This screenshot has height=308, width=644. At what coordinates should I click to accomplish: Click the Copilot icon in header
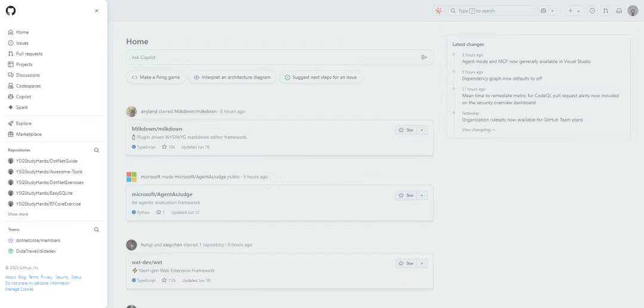click(x=543, y=11)
